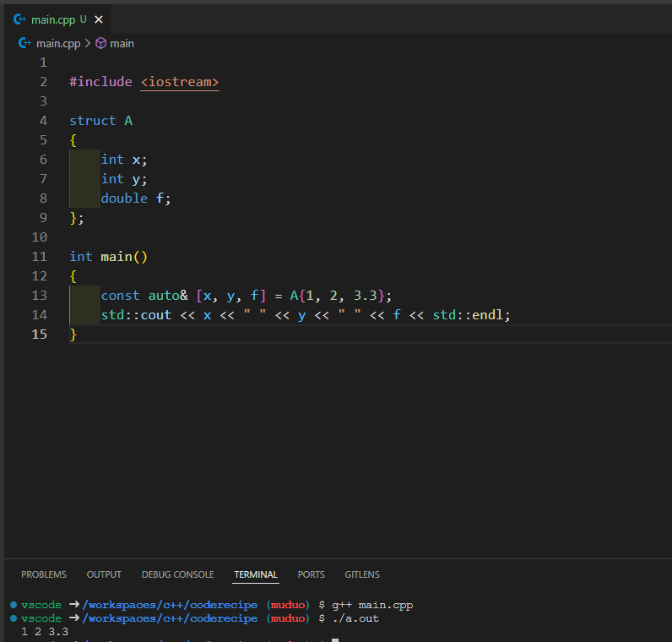Click line number 1 in the gutter
This screenshot has width=672, height=642.
43,63
